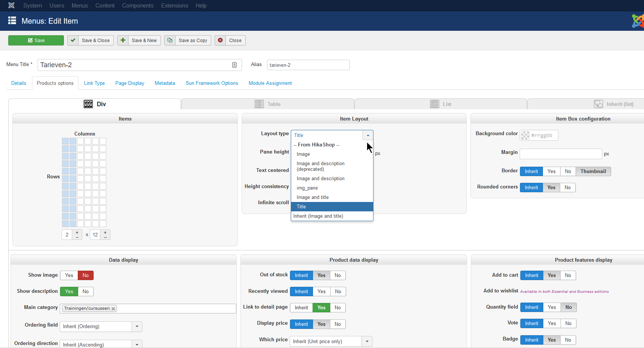Set Link to detail page to Inherit
Viewport: 644px width, 348px height.
coord(301,308)
